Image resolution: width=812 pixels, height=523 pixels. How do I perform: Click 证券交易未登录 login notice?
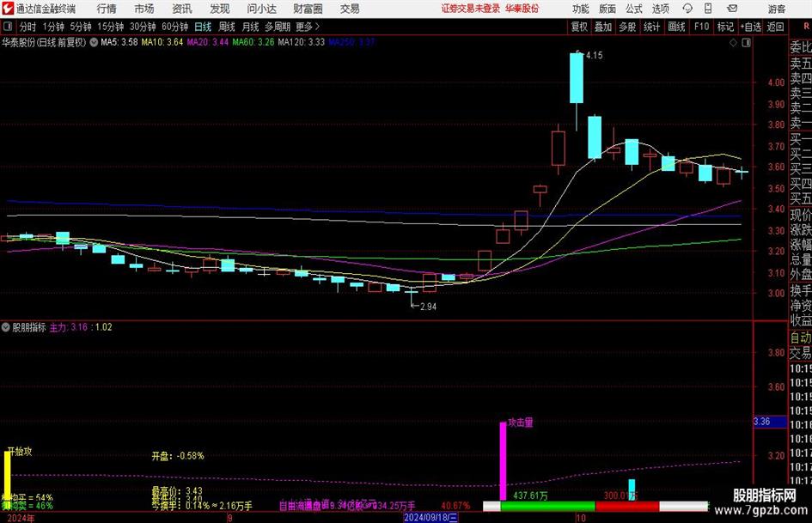tap(471, 9)
